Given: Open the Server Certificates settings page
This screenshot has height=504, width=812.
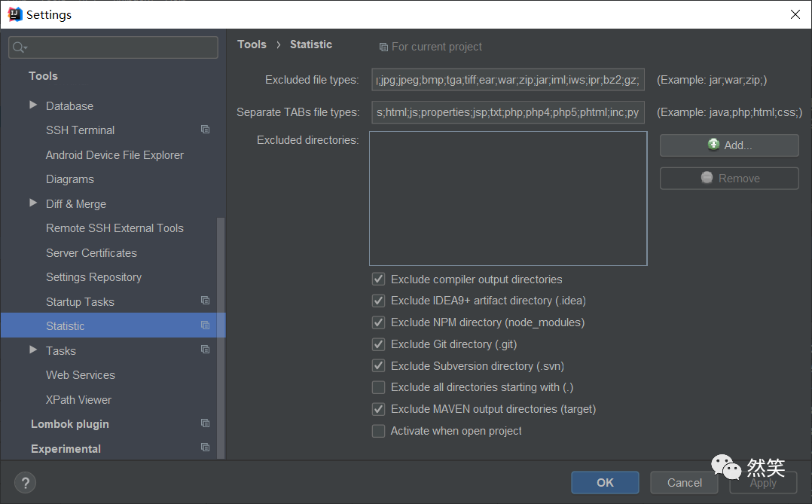Looking at the screenshot, I should [91, 253].
